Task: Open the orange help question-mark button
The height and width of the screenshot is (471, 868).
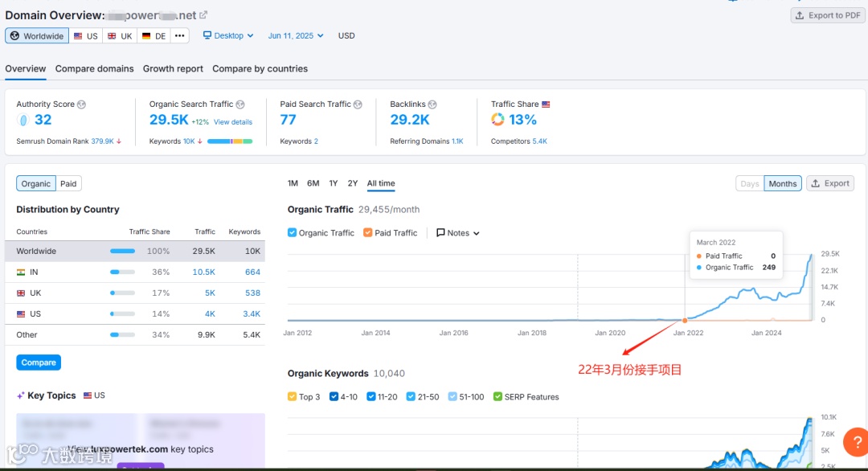Action: tap(856, 442)
